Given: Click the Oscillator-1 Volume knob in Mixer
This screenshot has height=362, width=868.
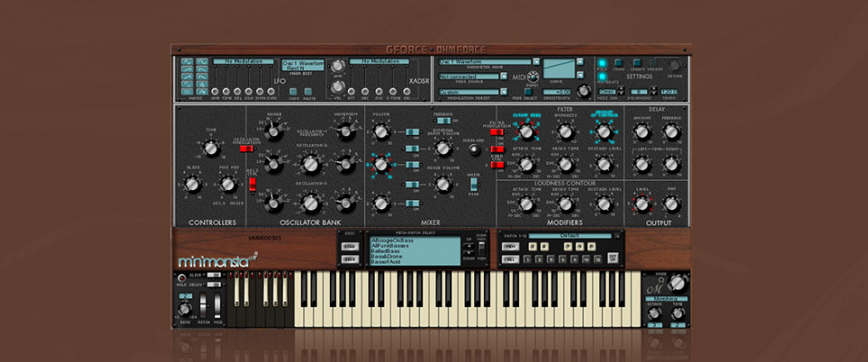Looking at the screenshot, I should click(x=381, y=131).
